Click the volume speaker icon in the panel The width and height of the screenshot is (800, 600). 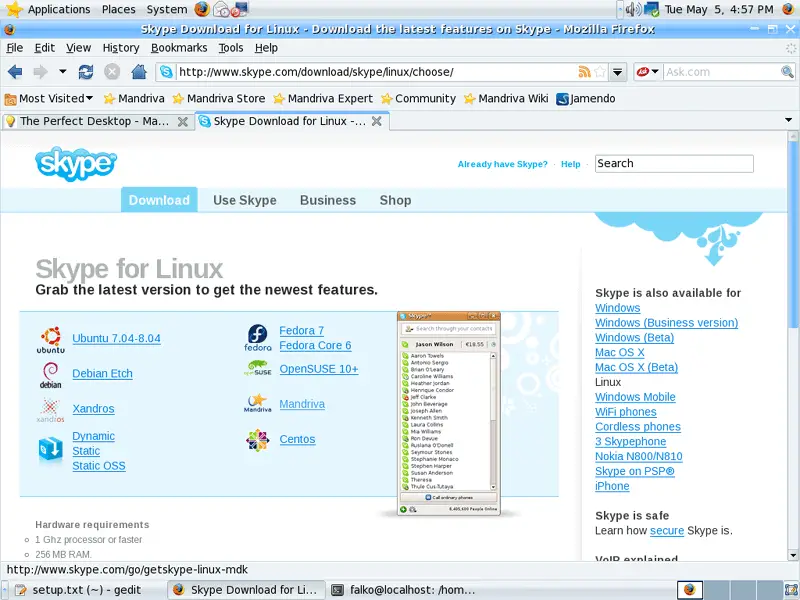[x=633, y=9]
